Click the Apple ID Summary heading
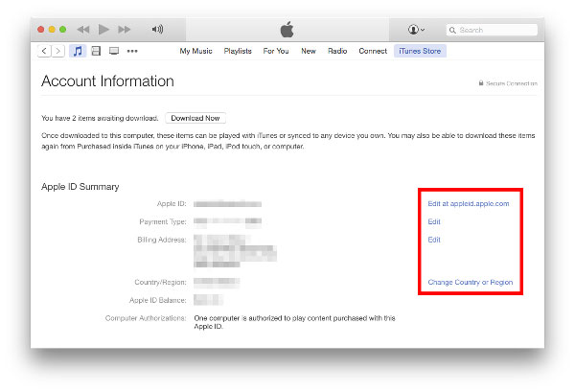The height and width of the screenshot is (392, 575). click(80, 187)
